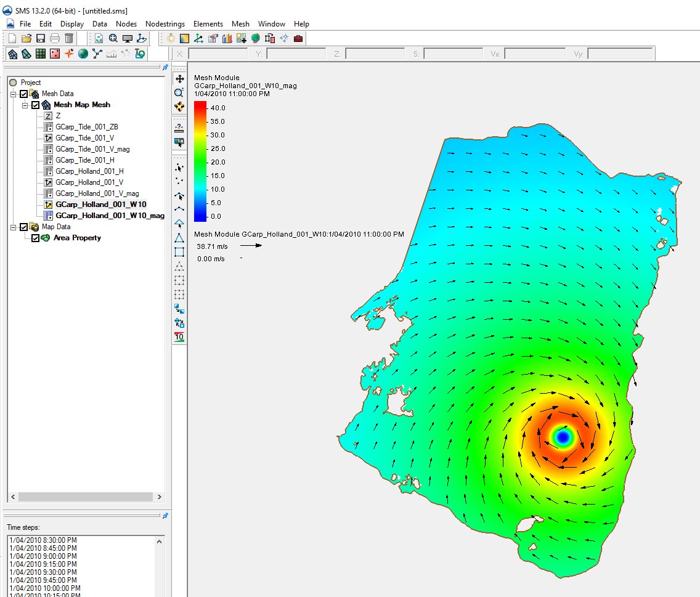Switch to the Mesh module icon
This screenshot has height=597, width=700.
coord(12,54)
